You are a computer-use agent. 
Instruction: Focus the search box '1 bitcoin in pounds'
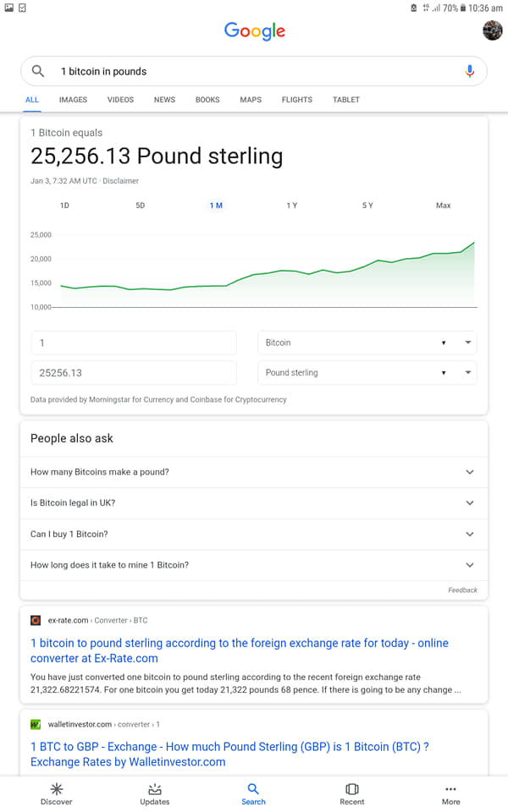tap(254, 71)
